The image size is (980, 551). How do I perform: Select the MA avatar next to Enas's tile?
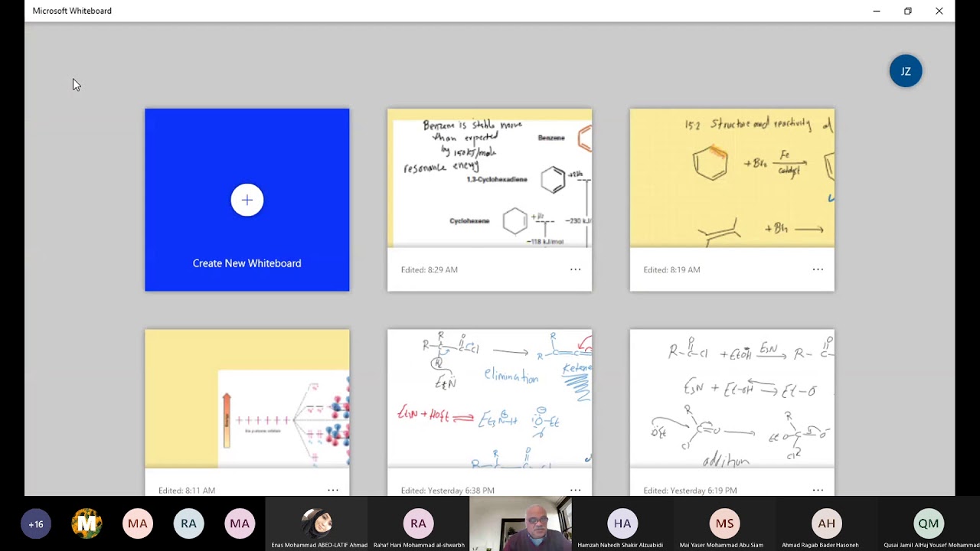[x=240, y=523]
